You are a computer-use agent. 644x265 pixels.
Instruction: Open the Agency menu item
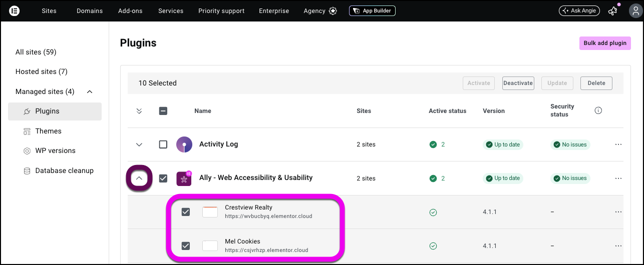point(314,10)
